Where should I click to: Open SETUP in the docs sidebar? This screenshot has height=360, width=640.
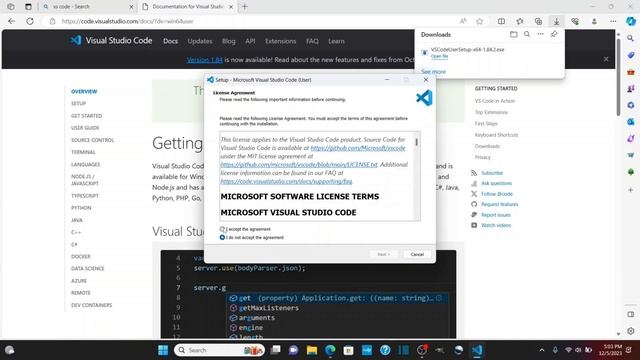[x=78, y=104]
